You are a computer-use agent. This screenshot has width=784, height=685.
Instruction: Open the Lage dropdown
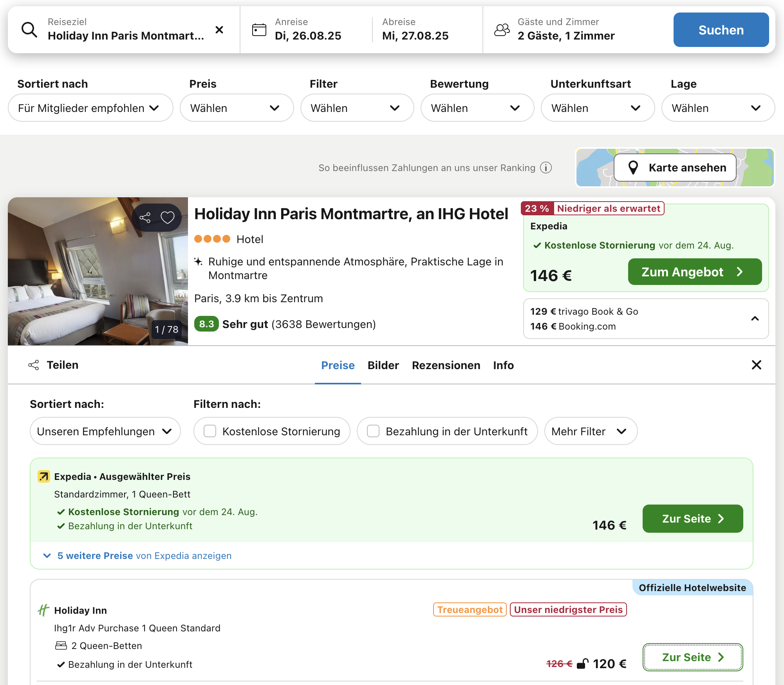coord(718,108)
